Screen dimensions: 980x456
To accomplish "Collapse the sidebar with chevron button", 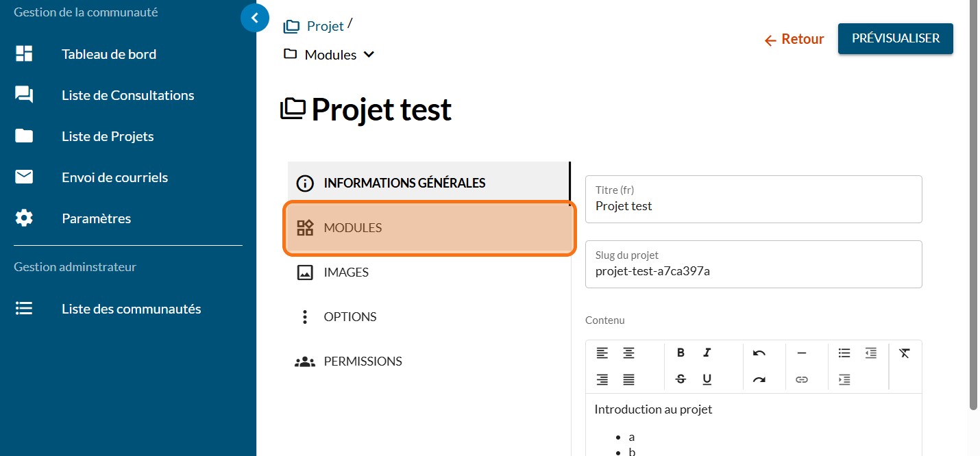I will tap(255, 18).
